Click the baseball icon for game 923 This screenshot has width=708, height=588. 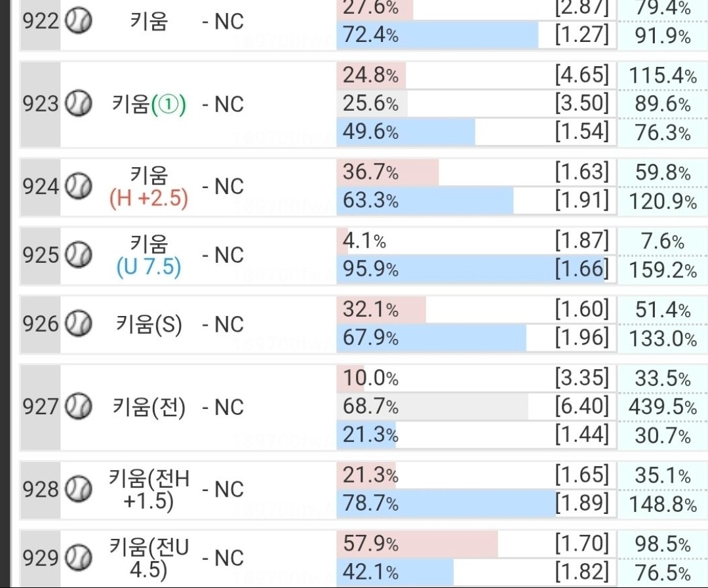point(79,104)
